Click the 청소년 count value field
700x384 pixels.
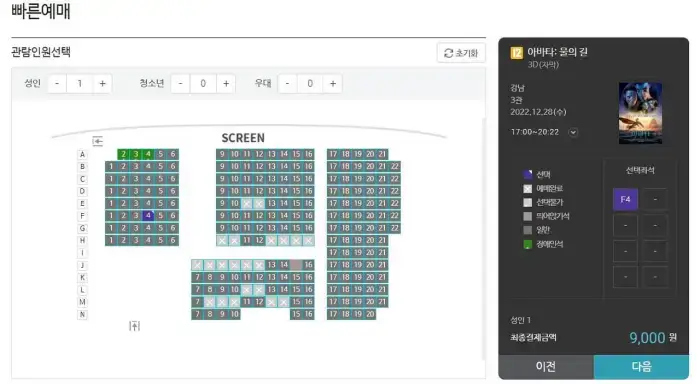pos(203,83)
